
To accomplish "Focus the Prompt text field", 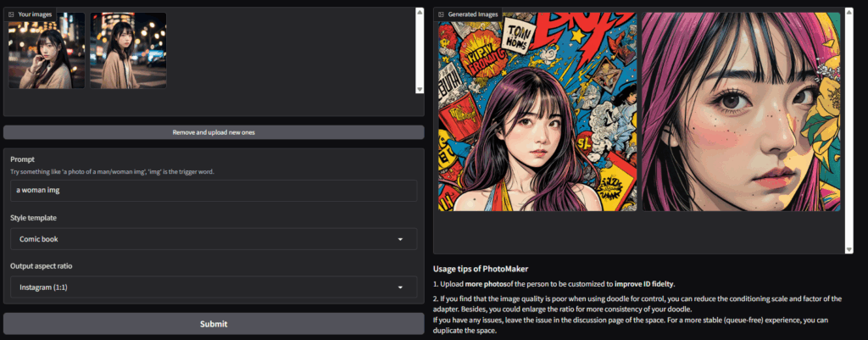I will click(x=214, y=191).
